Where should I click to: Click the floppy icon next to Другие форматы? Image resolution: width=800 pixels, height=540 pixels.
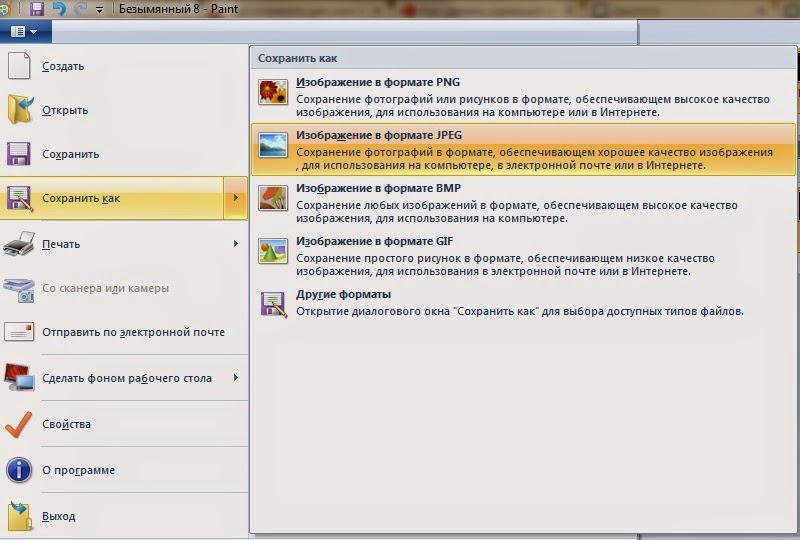(273, 304)
